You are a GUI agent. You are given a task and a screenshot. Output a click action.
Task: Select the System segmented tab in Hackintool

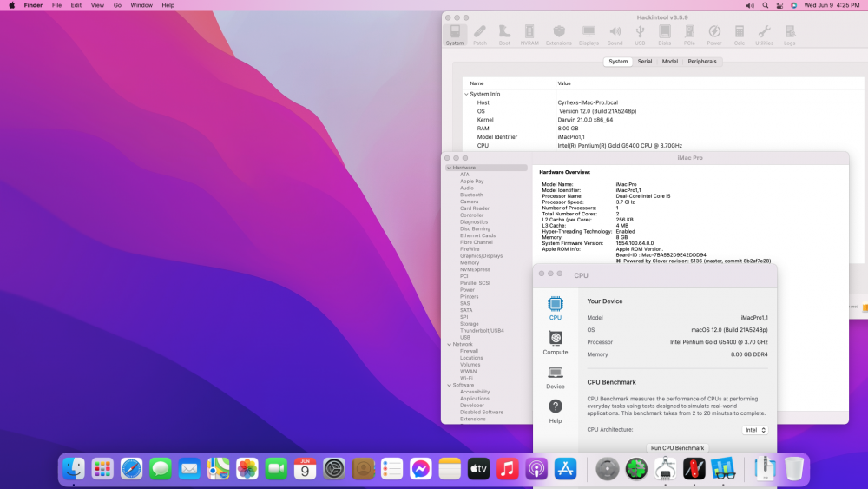pyautogui.click(x=618, y=62)
